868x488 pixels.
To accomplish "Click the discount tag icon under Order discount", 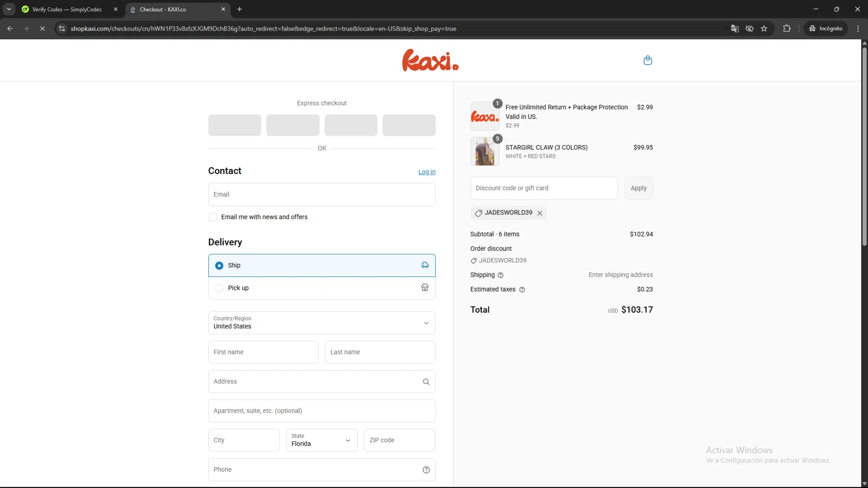I will click(474, 261).
